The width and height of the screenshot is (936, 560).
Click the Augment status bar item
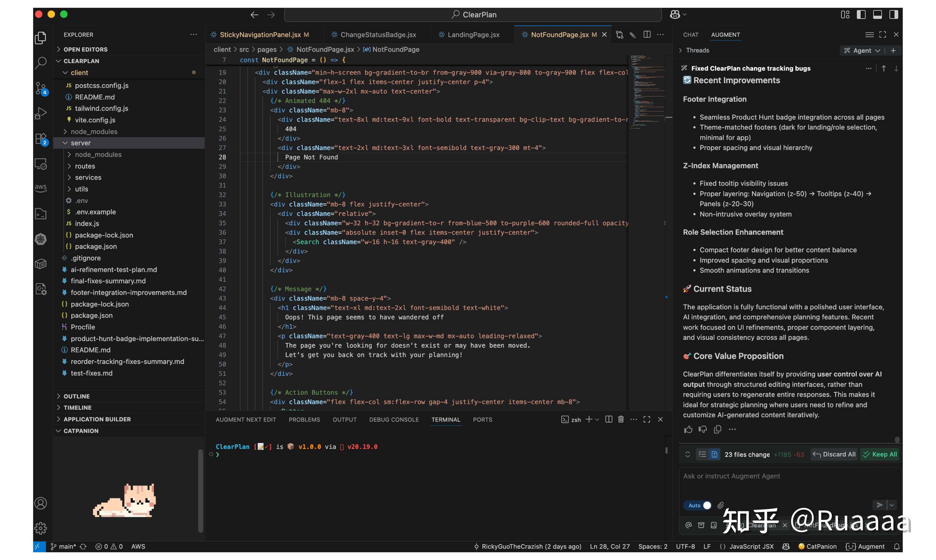tap(865, 546)
